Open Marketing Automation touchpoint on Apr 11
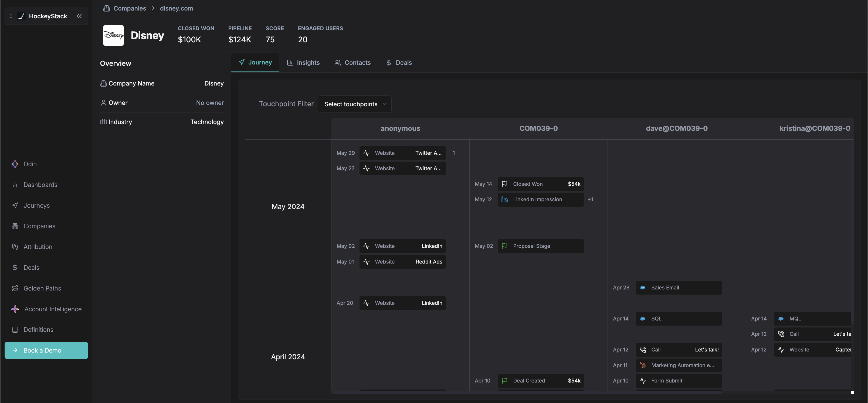Screen dimensions: 868x403 tap(679, 366)
